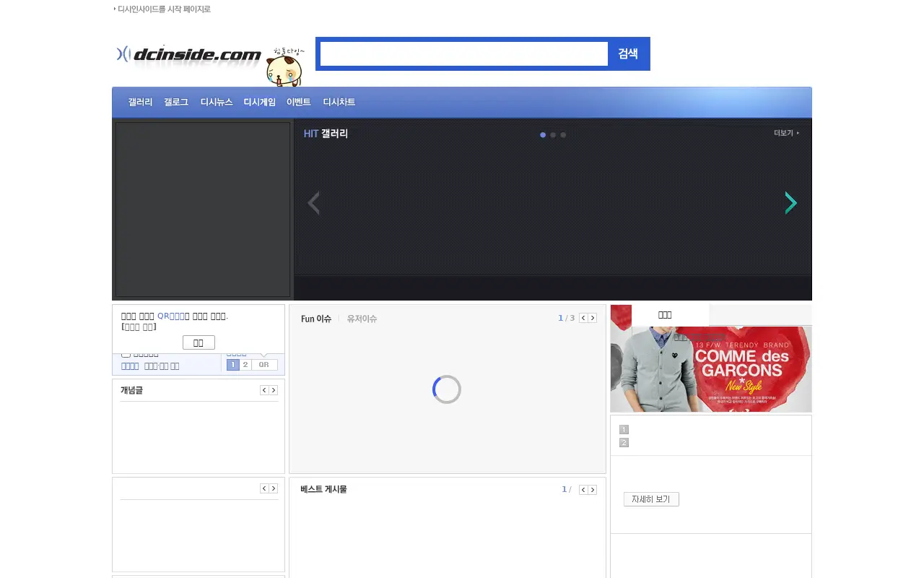Click the 베스트 게시물 heading
This screenshot has width=924, height=578.
(x=323, y=489)
